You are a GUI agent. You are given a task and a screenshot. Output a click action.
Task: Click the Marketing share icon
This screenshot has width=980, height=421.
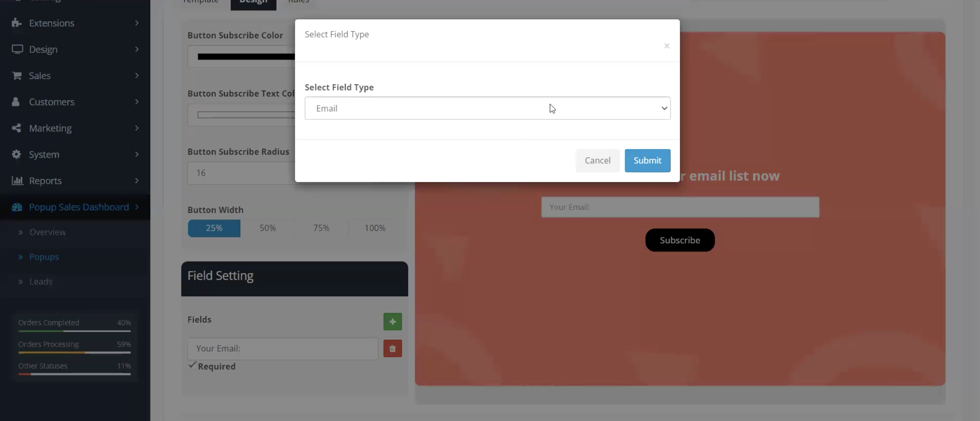tap(16, 128)
